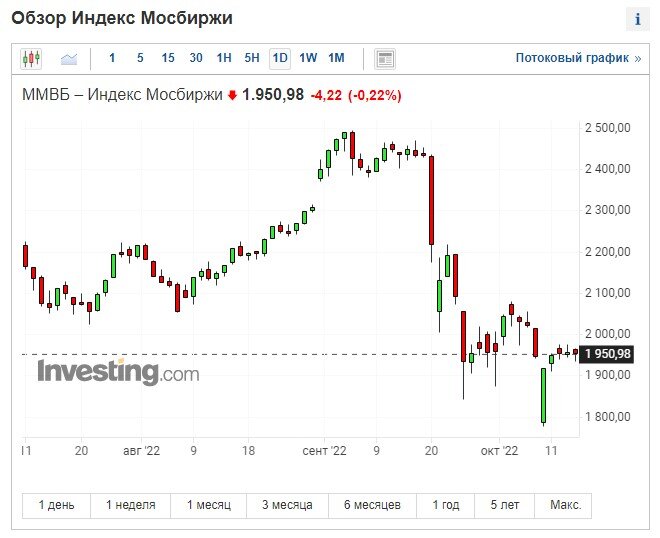Set range to 3 месяца
The image size is (660, 538).
click(x=287, y=505)
